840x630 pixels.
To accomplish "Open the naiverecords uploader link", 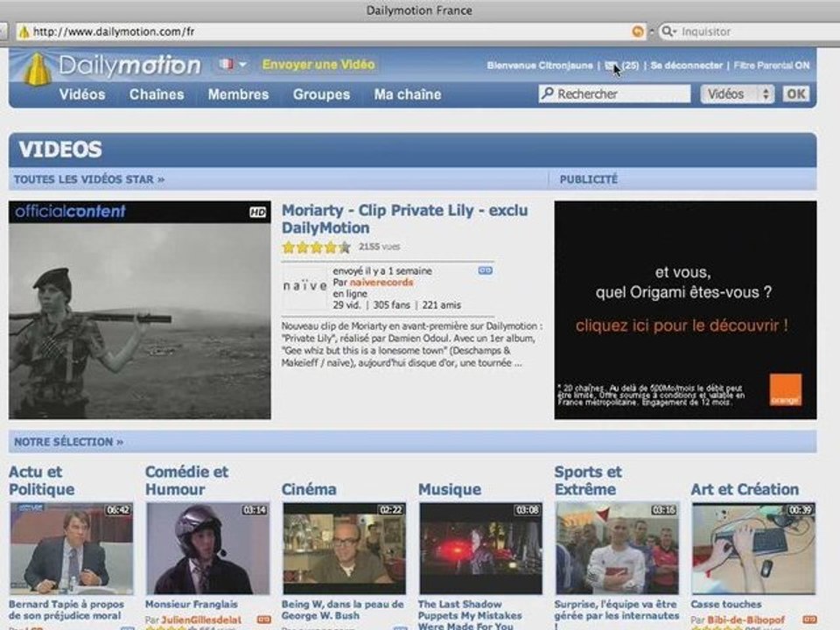I will (x=381, y=283).
